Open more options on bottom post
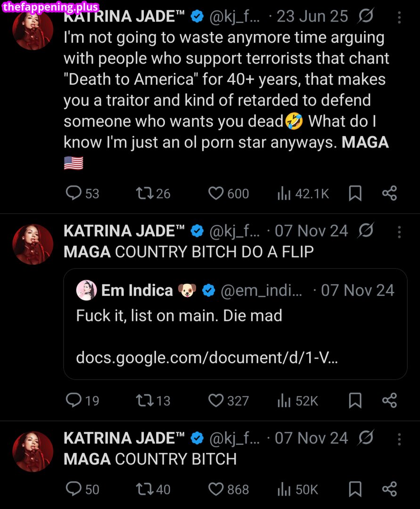420x509 pixels. pyautogui.click(x=399, y=439)
